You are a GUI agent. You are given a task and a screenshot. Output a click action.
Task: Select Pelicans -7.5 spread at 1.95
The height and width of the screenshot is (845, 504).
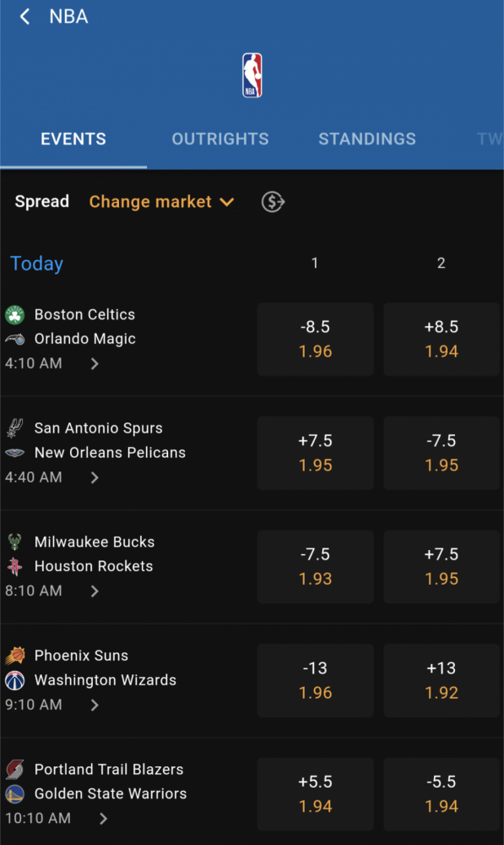pyautogui.click(x=442, y=453)
